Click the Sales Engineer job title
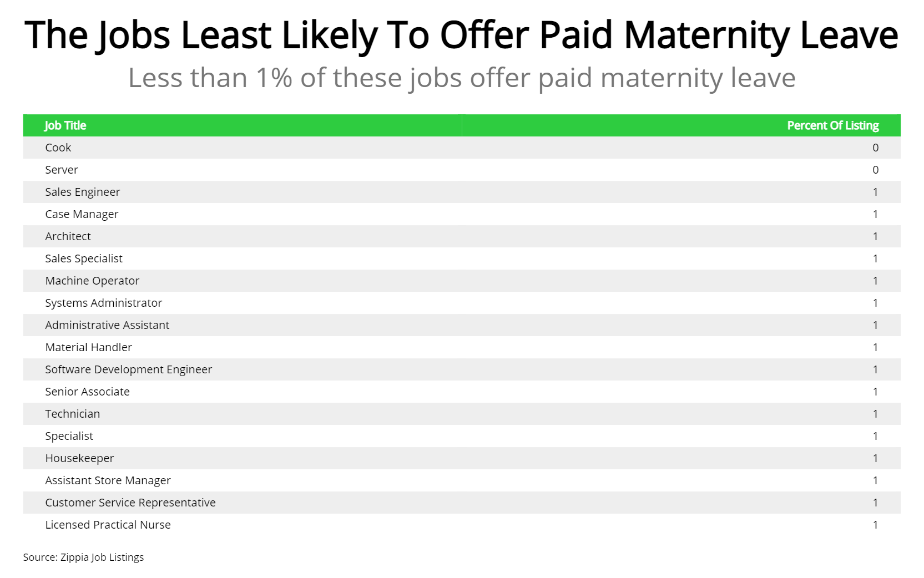 pyautogui.click(x=83, y=192)
